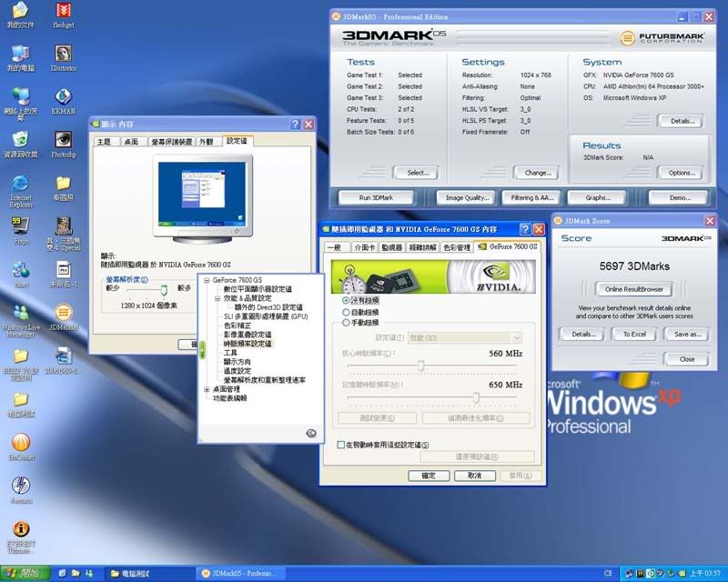Image resolution: width=728 pixels, height=582 pixels.
Task: Launch the flashget desktop shortcut
Action: pos(64,15)
